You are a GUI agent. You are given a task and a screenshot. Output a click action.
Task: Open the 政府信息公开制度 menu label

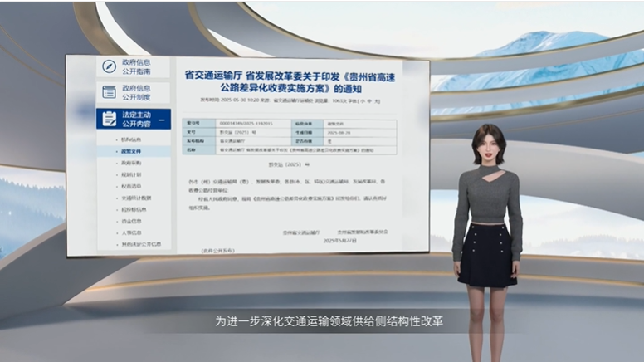coord(137,92)
